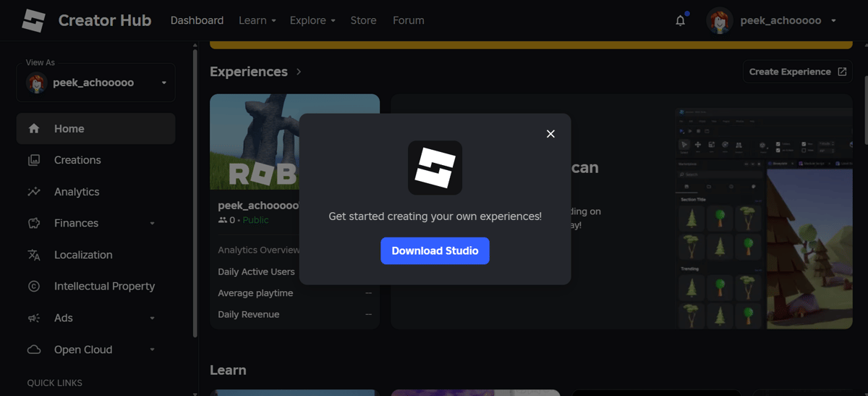Open the account dropdown arrow in top bar

click(833, 21)
